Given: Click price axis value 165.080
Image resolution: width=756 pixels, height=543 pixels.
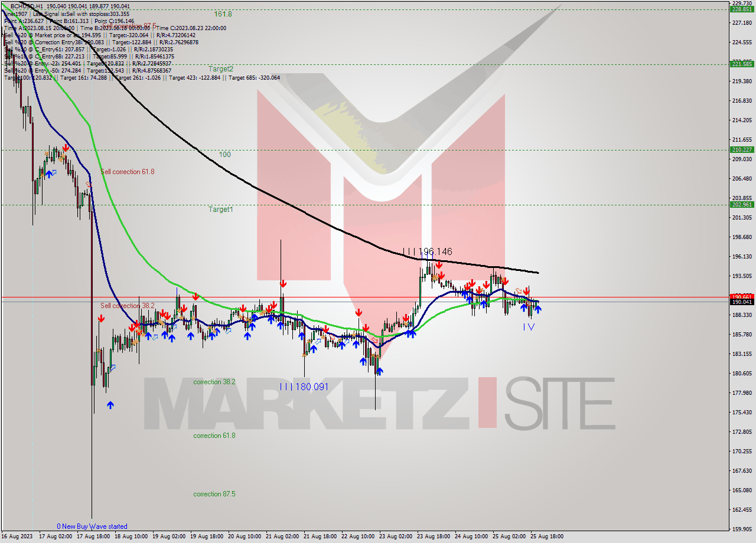Looking at the screenshot, I should [x=742, y=490].
